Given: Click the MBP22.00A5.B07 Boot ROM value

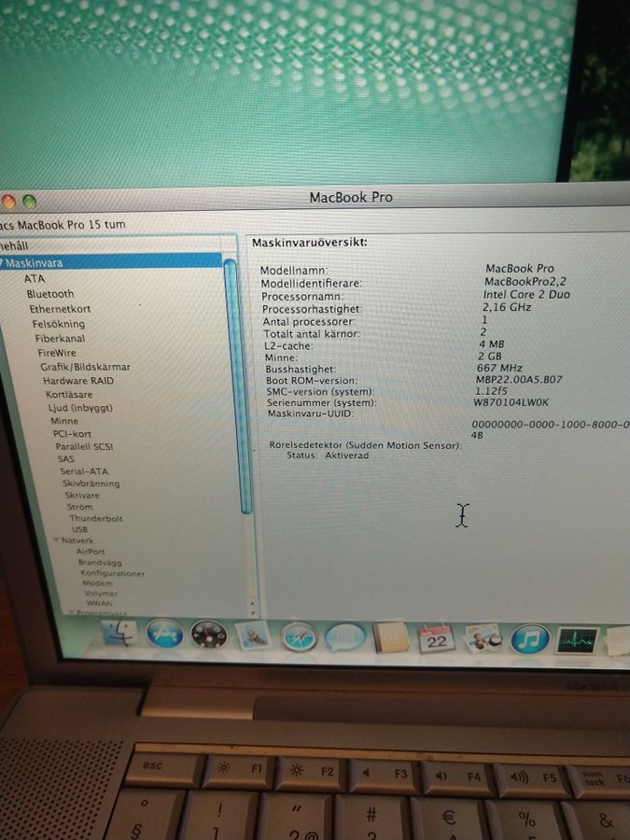Looking at the screenshot, I should (x=519, y=379).
